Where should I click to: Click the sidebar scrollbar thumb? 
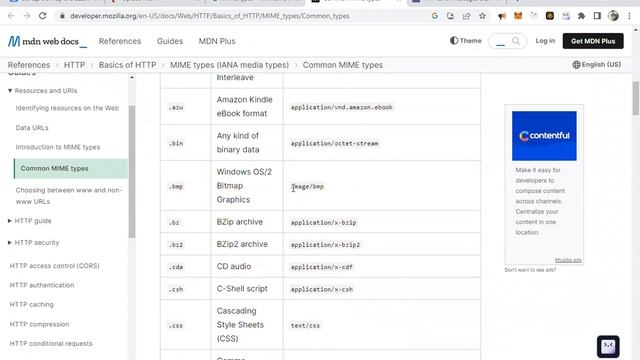click(132, 171)
